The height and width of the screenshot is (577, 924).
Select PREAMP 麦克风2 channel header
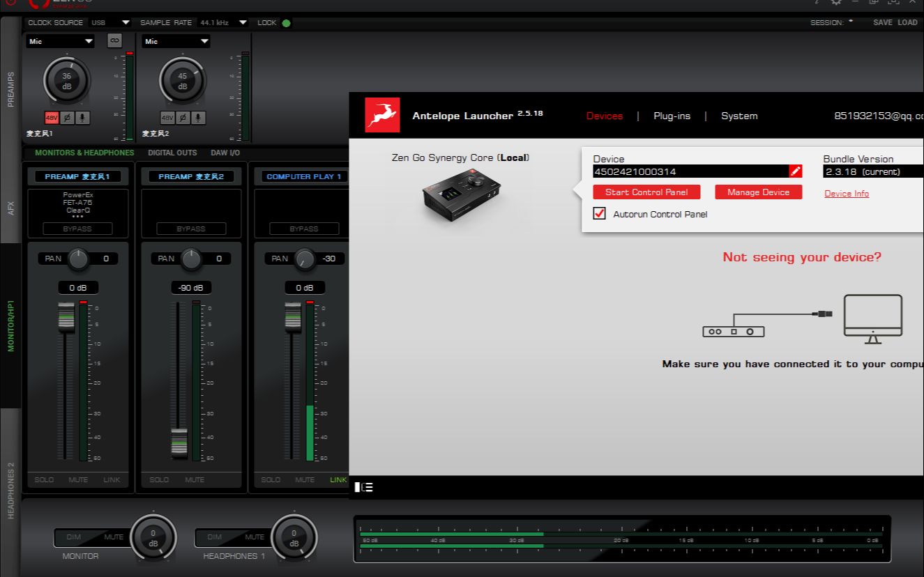(x=191, y=176)
